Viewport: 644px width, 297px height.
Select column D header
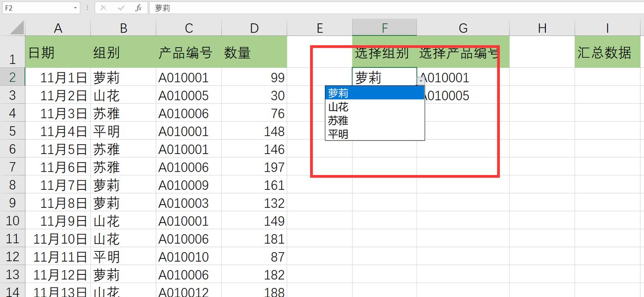254,28
